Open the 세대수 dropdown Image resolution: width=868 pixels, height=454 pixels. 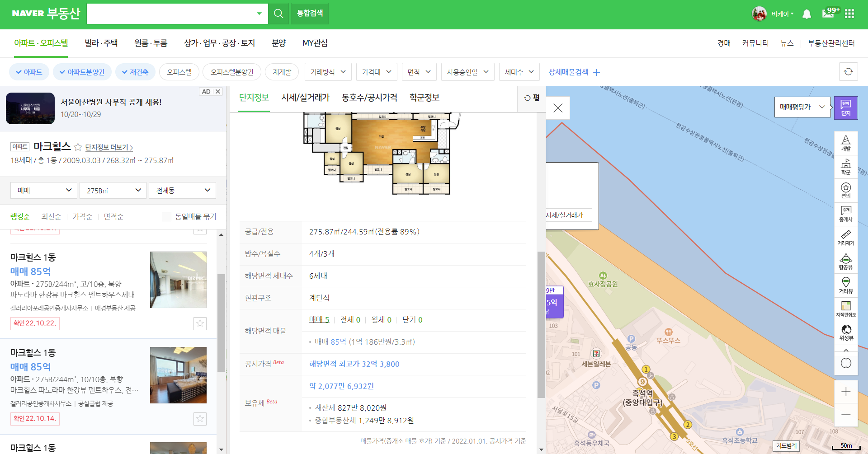[519, 72]
